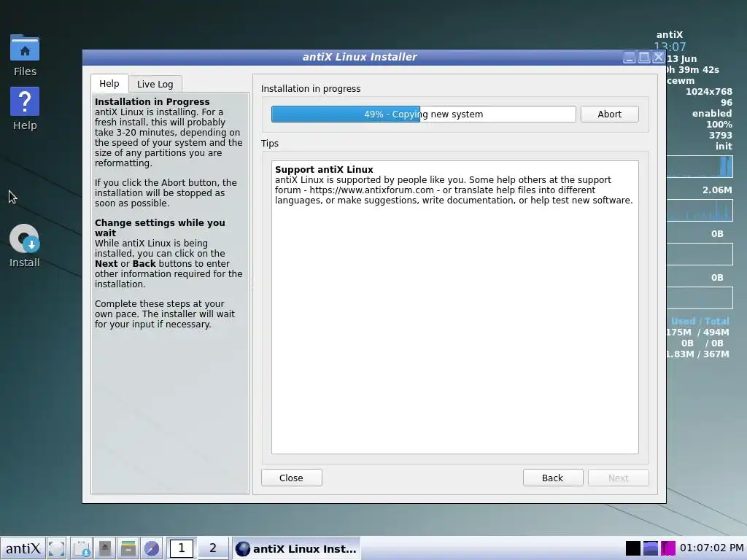Click the disabled Next button
Image resolution: width=747 pixels, height=560 pixels.
(618, 478)
